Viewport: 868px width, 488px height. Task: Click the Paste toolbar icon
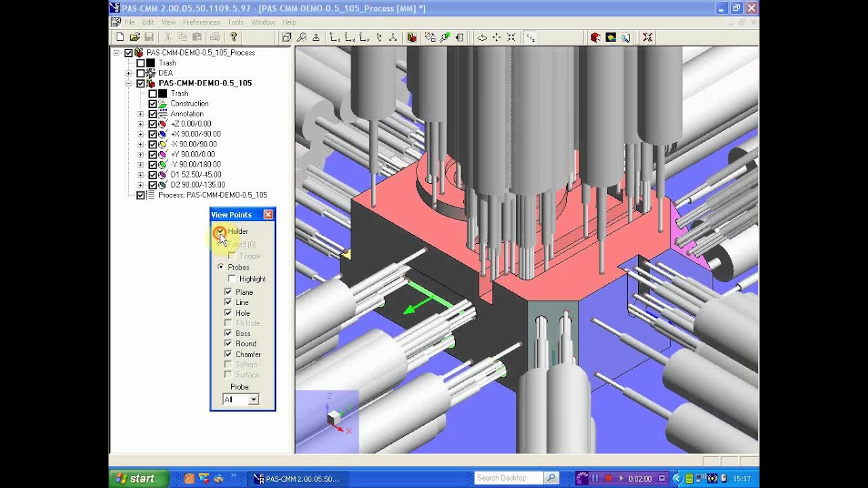coord(197,37)
